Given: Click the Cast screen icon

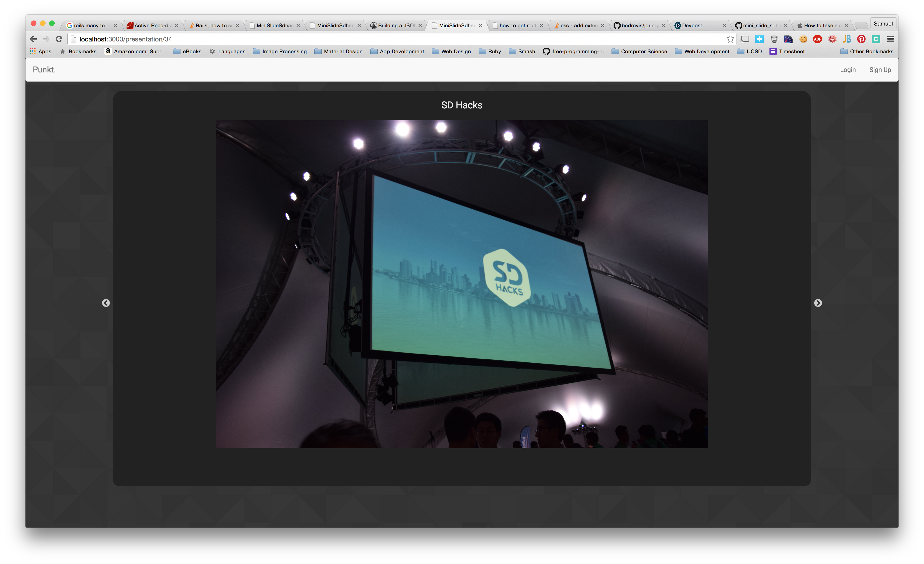Looking at the screenshot, I should pos(745,39).
